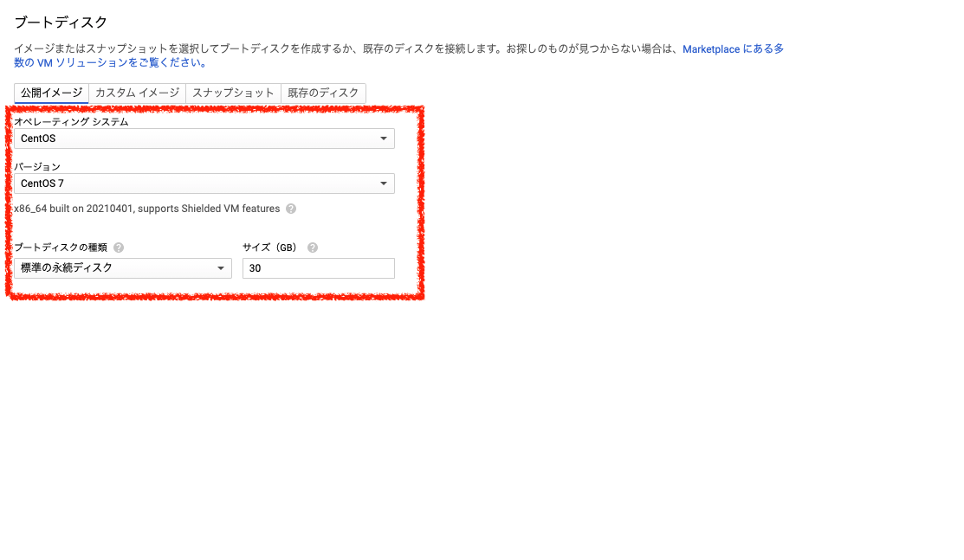Open the ブートディスクの種類 dropdown

pyautogui.click(x=123, y=267)
